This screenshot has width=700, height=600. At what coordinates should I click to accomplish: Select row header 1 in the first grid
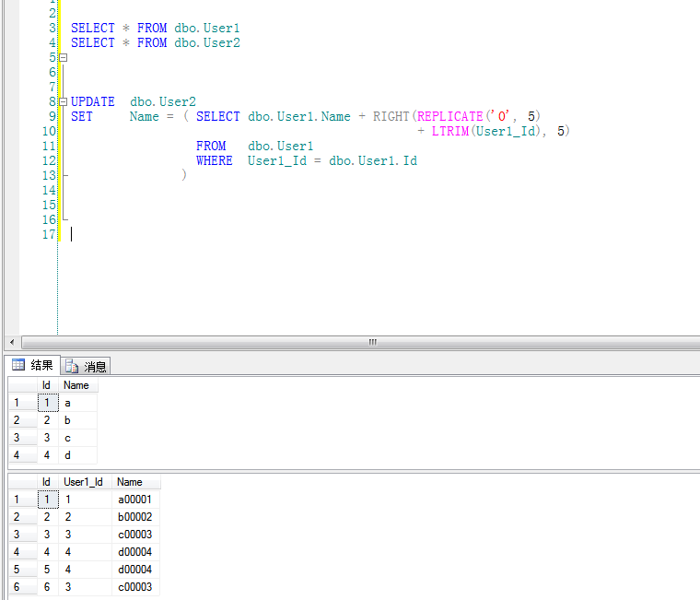click(x=23, y=403)
